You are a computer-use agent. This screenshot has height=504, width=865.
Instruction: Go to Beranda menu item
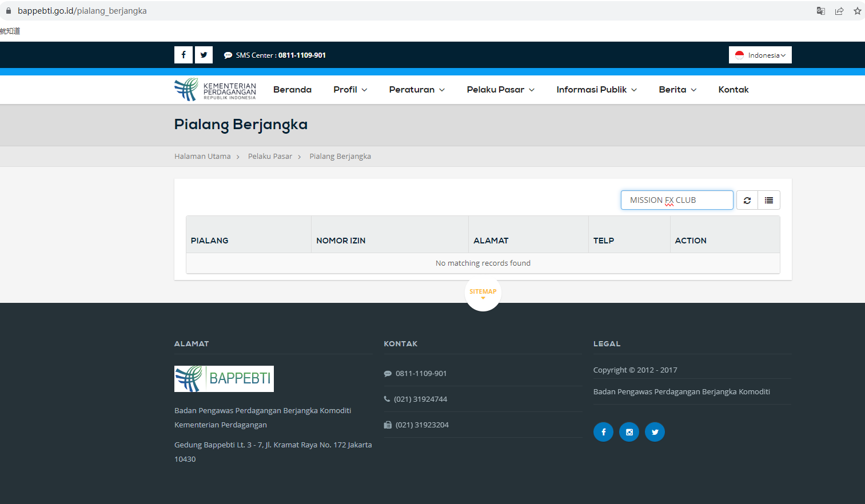point(292,90)
